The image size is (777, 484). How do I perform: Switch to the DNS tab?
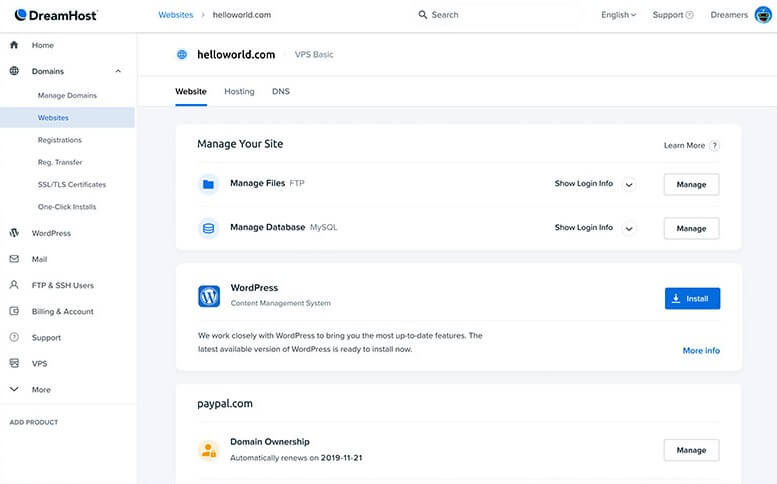[x=281, y=92]
